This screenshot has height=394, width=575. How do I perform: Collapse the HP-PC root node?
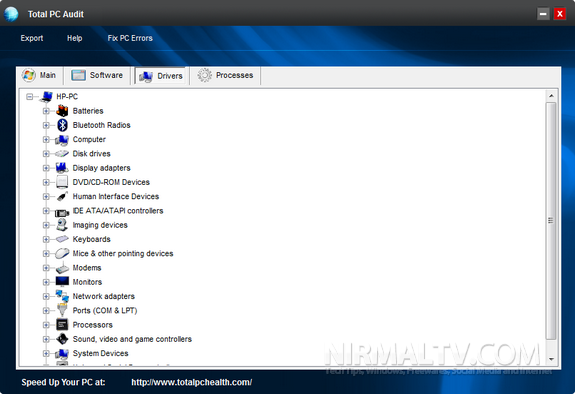(x=29, y=97)
